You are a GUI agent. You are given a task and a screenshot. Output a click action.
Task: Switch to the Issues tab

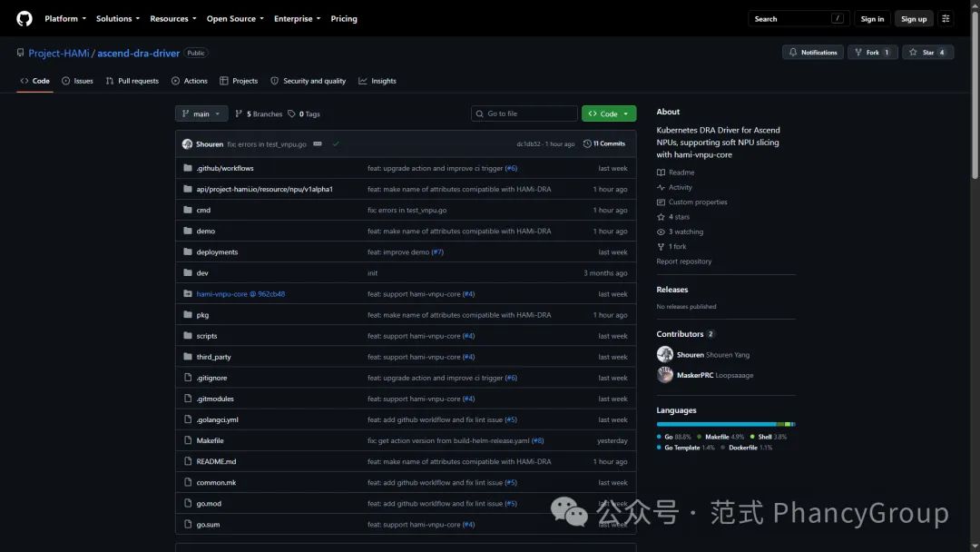coord(77,81)
